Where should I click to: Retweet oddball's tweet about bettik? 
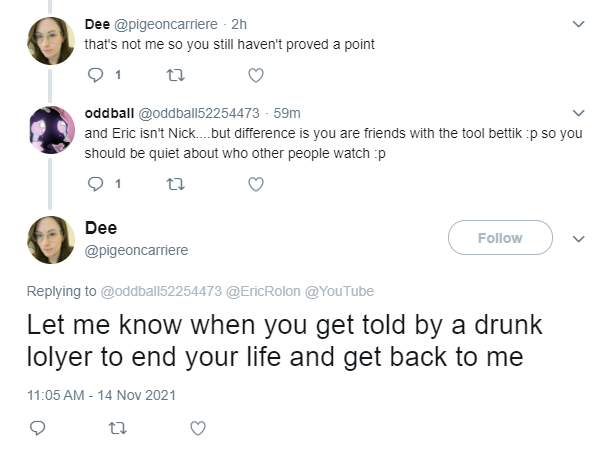pyautogui.click(x=176, y=184)
